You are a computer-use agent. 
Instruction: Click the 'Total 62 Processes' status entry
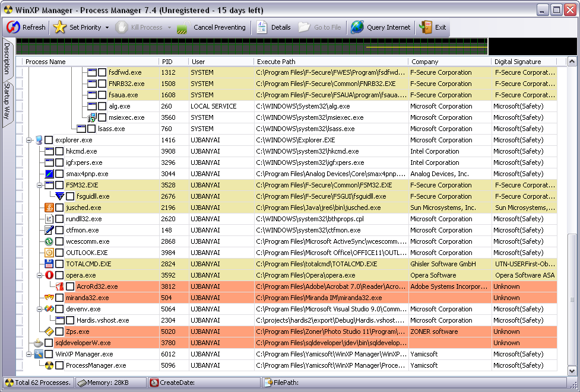coord(38,383)
